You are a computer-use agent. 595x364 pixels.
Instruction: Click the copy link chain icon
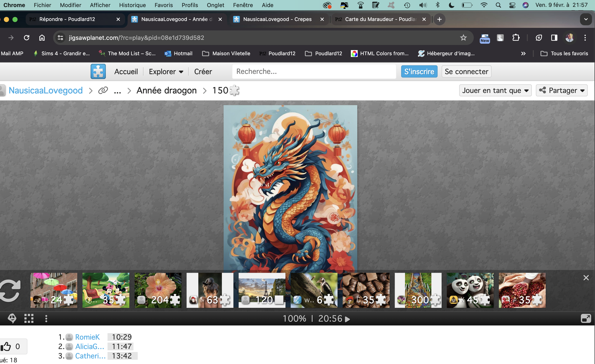(103, 91)
